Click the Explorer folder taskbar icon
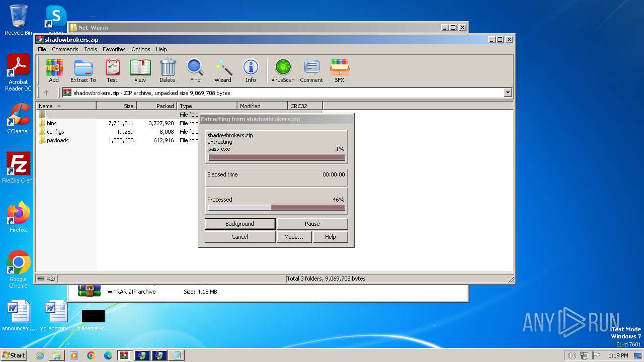This screenshot has width=644, height=362. point(57,355)
